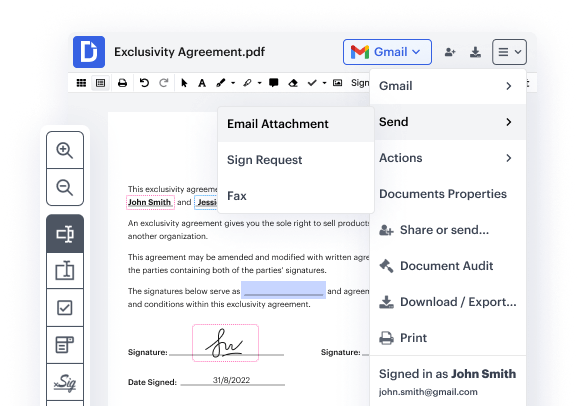The width and height of the screenshot is (577, 406).
Task: Choose Download / Export... option
Action: (448, 302)
